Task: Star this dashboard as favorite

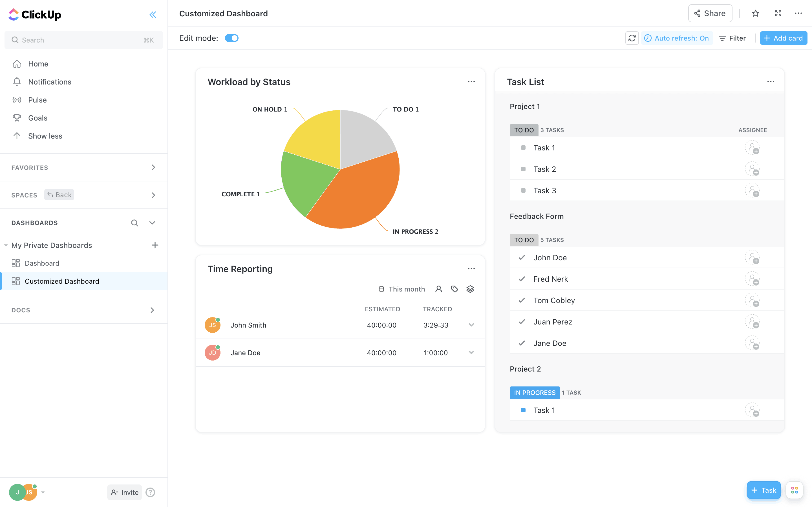Action: click(x=755, y=14)
